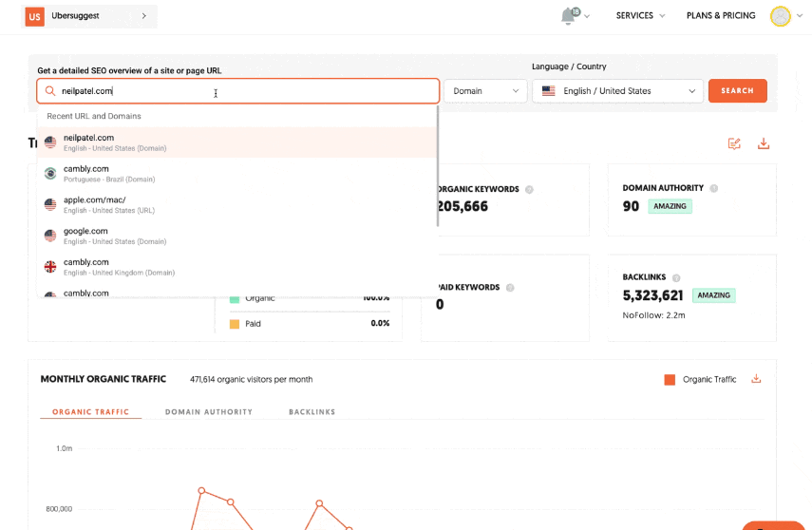Viewport: 812px width, 530px height.
Task: Switch to the Domain Authority tab
Action: point(209,412)
